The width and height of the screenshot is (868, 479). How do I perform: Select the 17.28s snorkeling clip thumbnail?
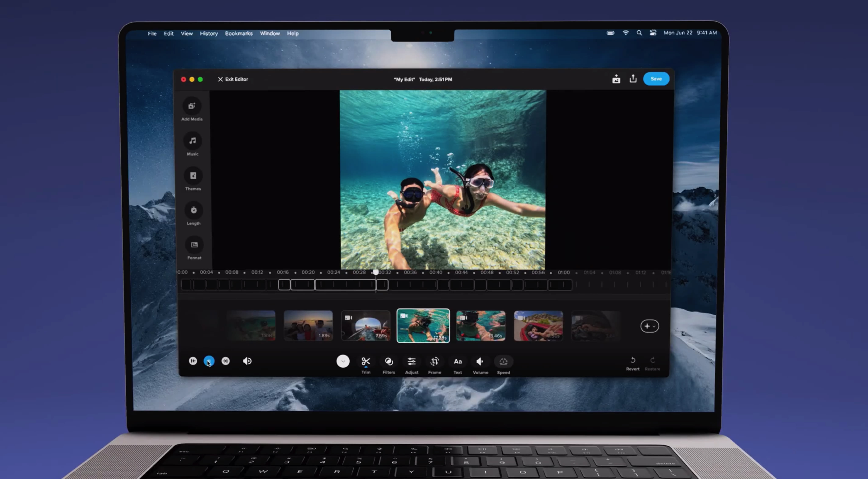click(x=423, y=326)
